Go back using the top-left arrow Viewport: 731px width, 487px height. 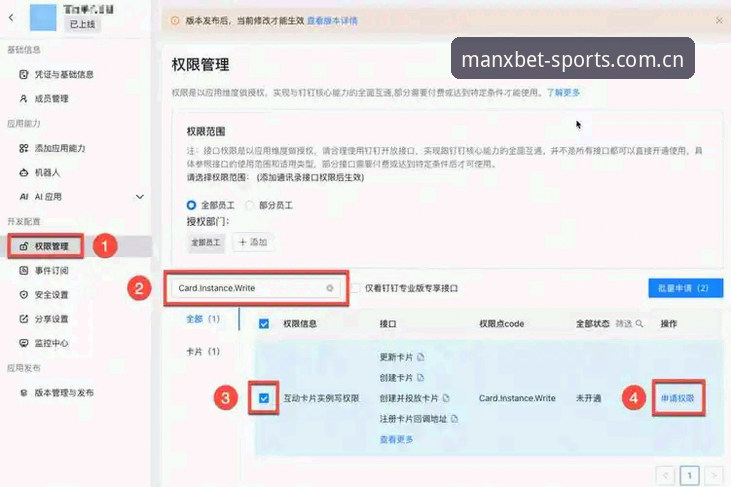(12, 17)
